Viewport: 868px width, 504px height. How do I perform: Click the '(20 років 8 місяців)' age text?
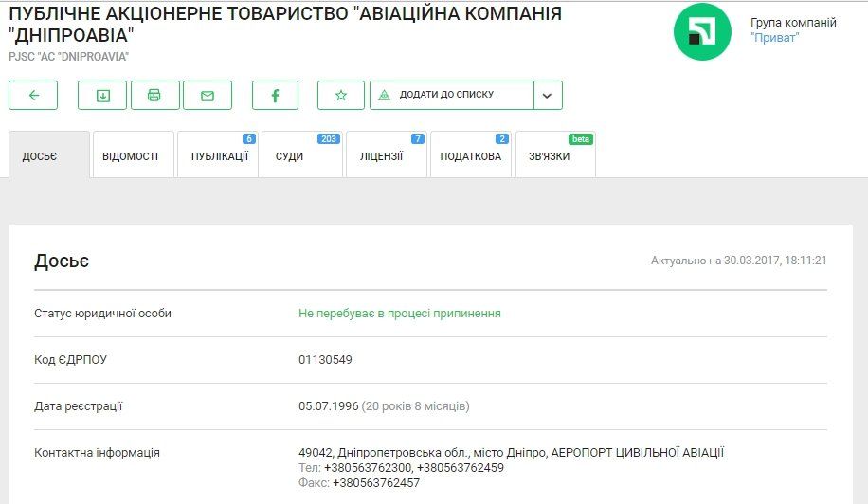coord(415,406)
